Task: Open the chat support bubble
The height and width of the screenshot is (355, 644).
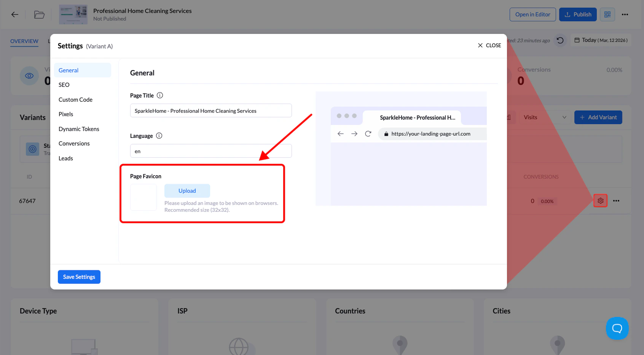Action: [x=617, y=328]
